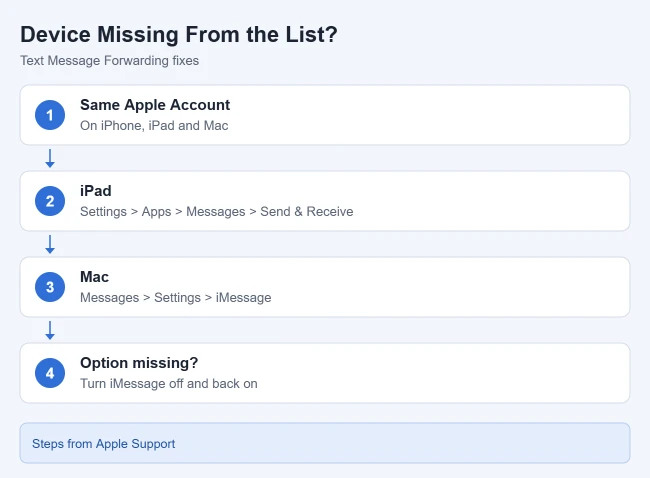Click the number 4 step badge
This screenshot has width=650, height=478.
(50, 373)
